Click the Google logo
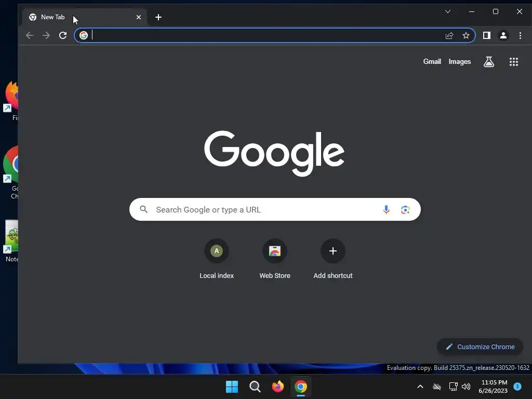Screen dimensions: 532x399 coord(274,153)
